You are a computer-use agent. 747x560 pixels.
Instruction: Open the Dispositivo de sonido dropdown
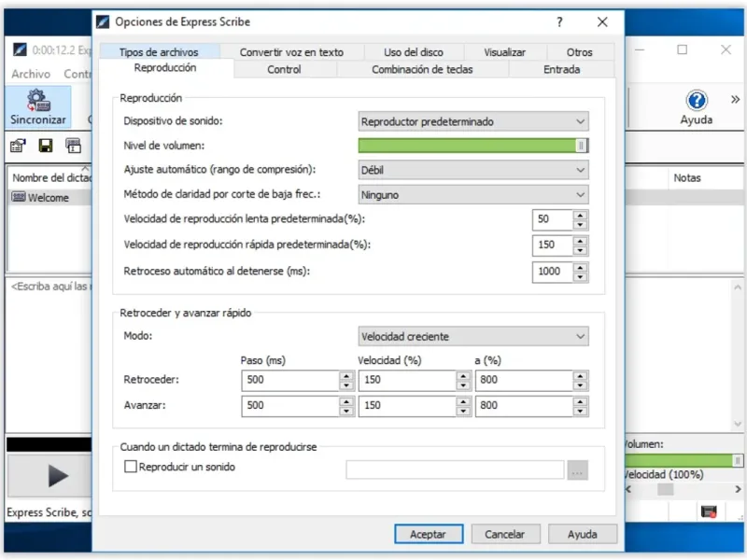pos(473,121)
